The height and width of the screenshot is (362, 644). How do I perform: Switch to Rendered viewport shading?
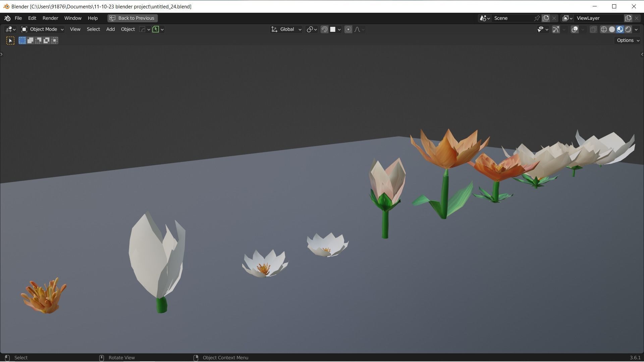coord(628,29)
